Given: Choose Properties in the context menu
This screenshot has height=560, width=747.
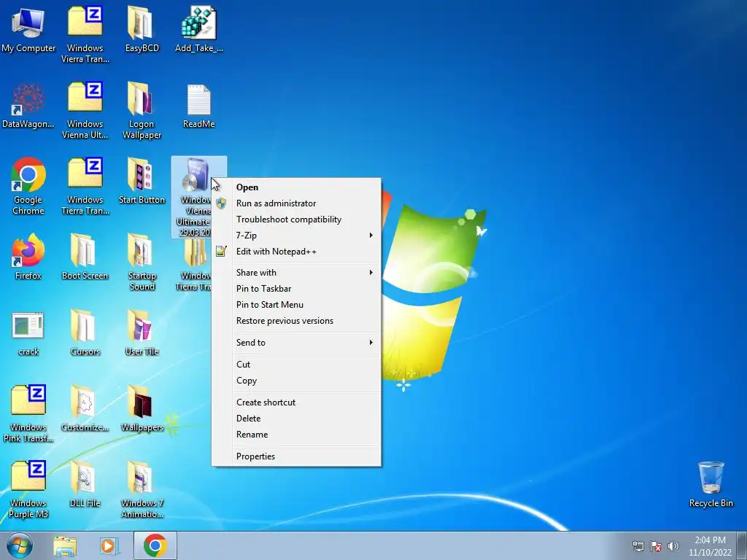Looking at the screenshot, I should [296, 456].
